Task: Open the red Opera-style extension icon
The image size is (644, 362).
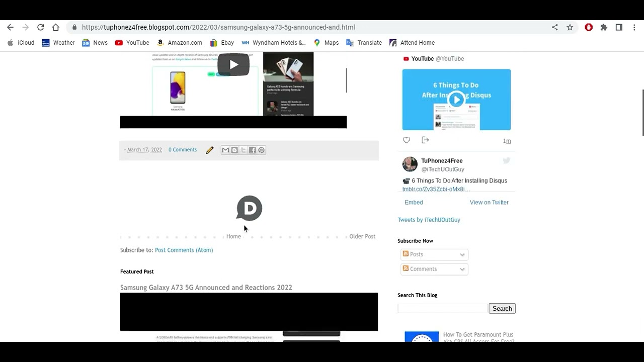Action: click(x=589, y=27)
